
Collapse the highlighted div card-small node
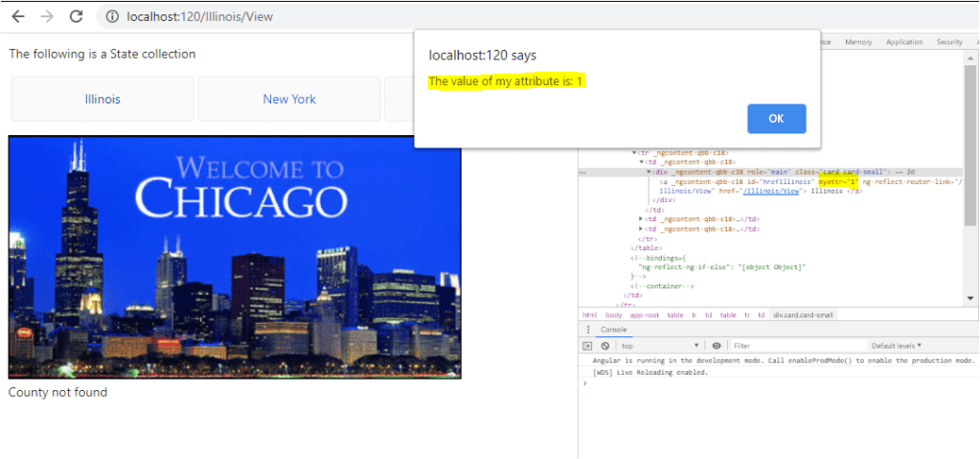(649, 172)
